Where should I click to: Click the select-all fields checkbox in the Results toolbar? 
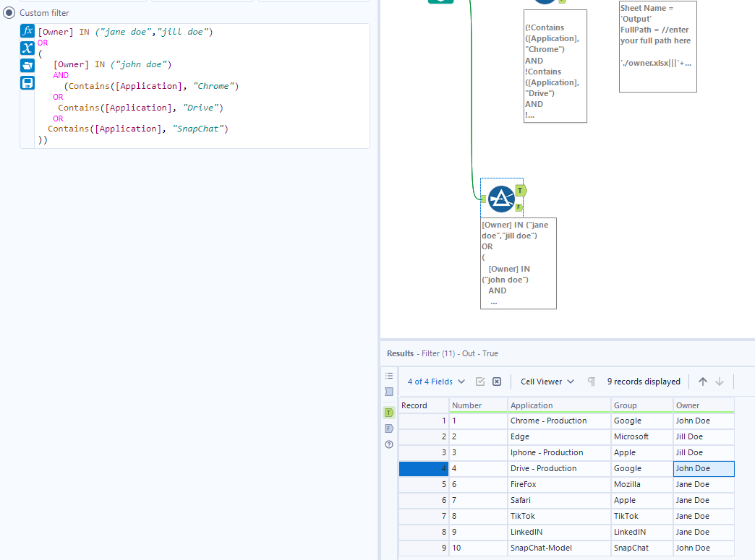tap(481, 381)
